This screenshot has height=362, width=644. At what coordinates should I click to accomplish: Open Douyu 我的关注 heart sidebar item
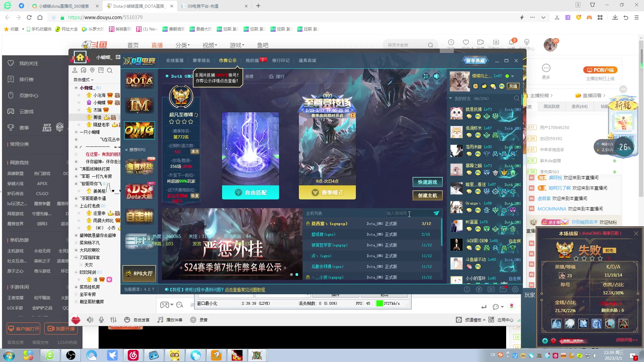coord(23,63)
